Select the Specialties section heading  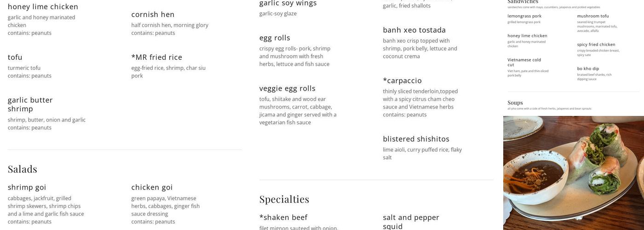284,199
